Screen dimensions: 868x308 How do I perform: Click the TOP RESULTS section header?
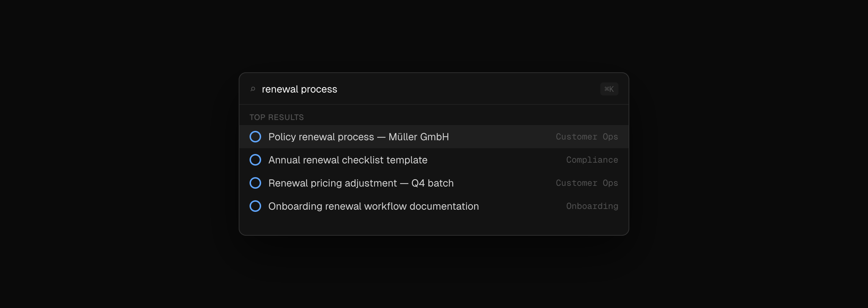276,117
